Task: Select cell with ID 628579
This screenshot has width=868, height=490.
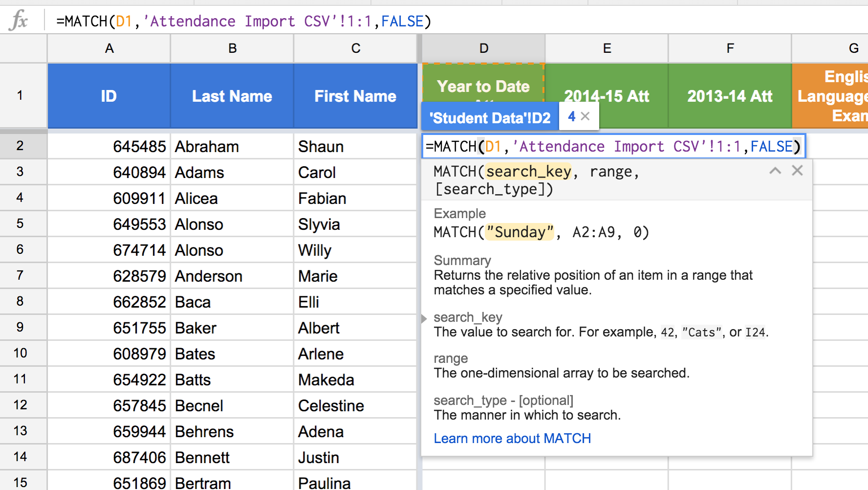Action: click(109, 276)
